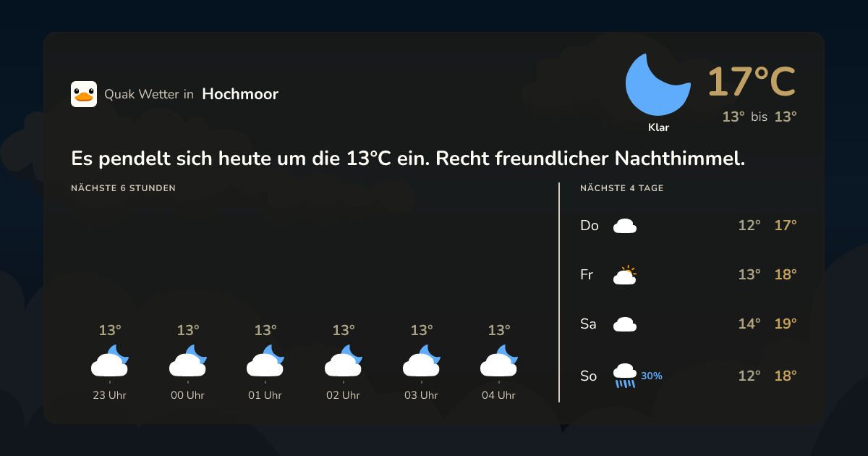Click Friday's low temperature 13°

click(749, 275)
